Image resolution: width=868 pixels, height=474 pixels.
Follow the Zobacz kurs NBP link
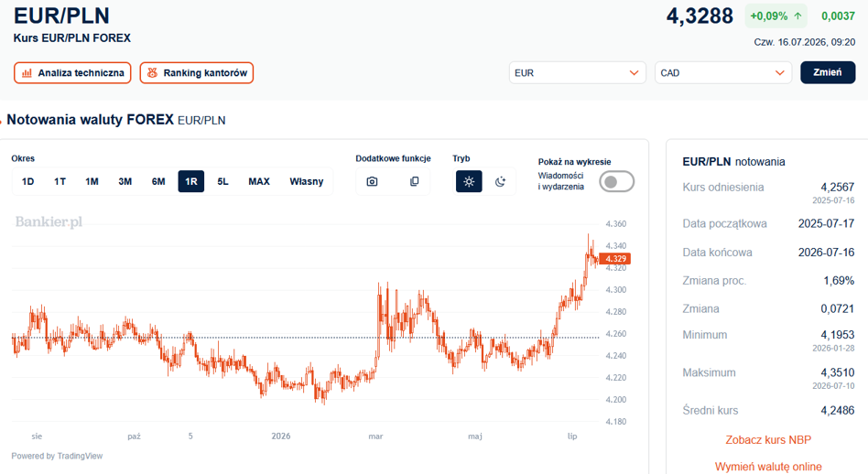point(768,440)
